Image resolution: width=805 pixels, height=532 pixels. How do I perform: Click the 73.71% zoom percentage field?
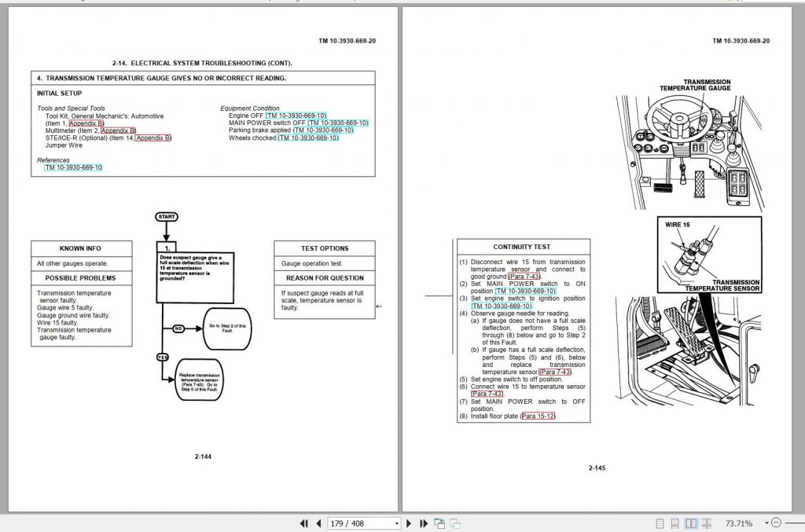(737, 523)
